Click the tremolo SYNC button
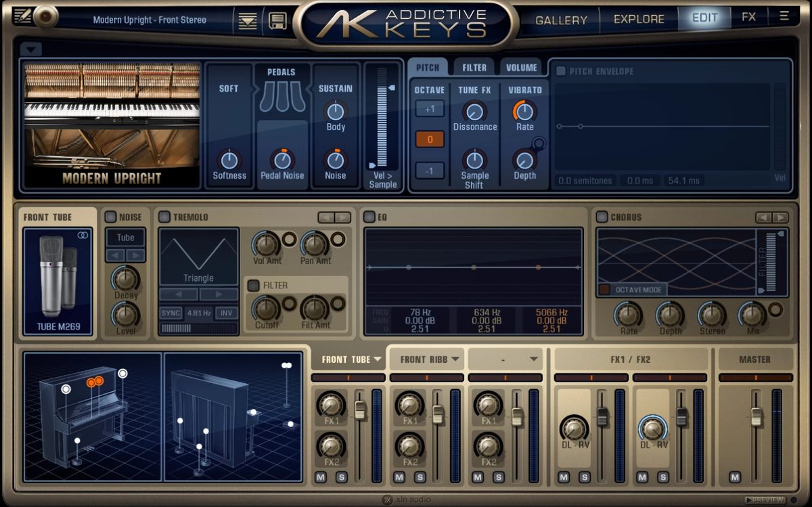812x507 pixels. [x=171, y=313]
